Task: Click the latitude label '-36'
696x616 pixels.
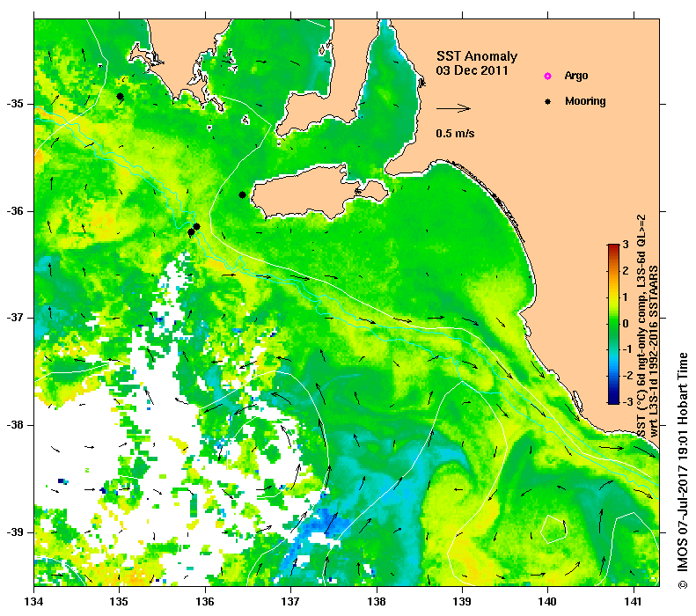Action: [16, 211]
